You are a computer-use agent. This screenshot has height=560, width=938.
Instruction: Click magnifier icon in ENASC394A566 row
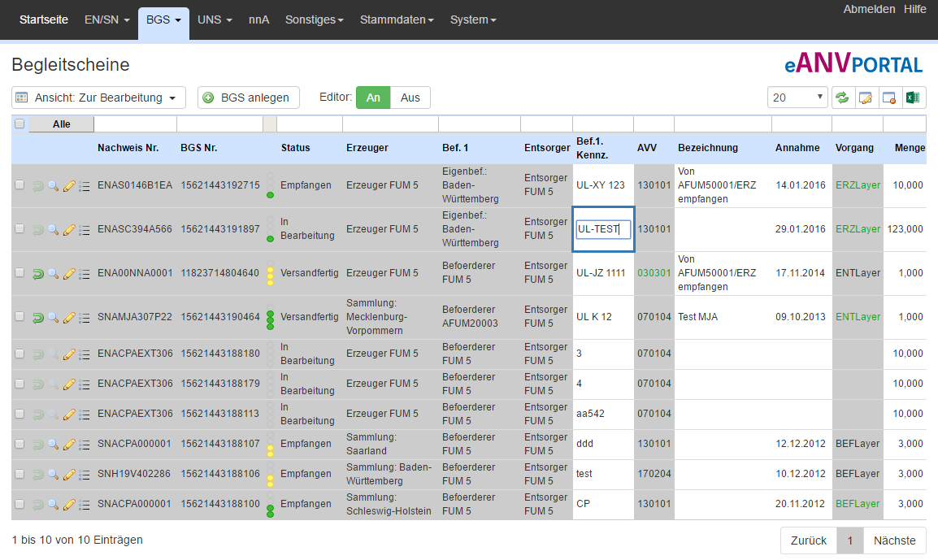(x=54, y=230)
